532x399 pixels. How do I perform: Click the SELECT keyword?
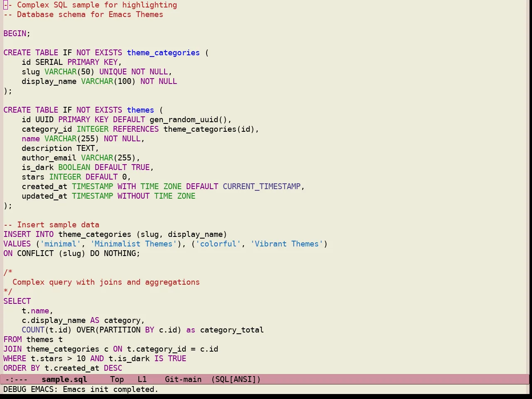[17, 301]
